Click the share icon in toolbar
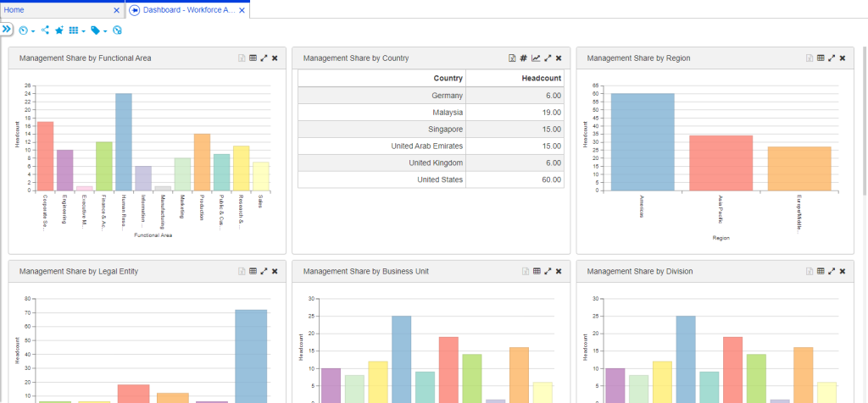Image resolution: width=868 pixels, height=403 pixels. click(x=45, y=30)
